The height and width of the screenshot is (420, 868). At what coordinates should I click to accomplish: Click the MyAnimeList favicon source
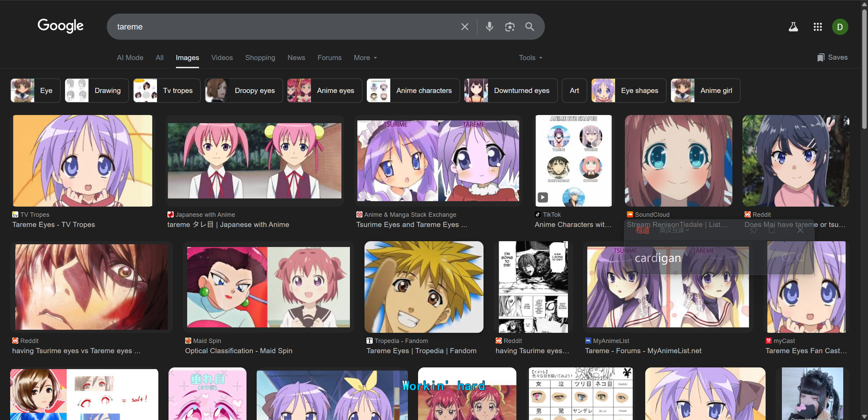(588, 341)
